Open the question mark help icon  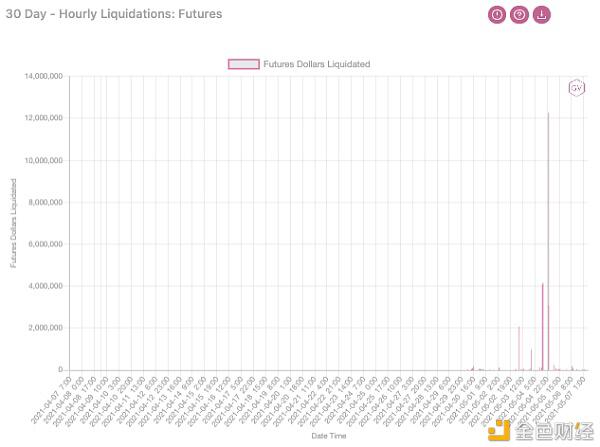pos(519,15)
